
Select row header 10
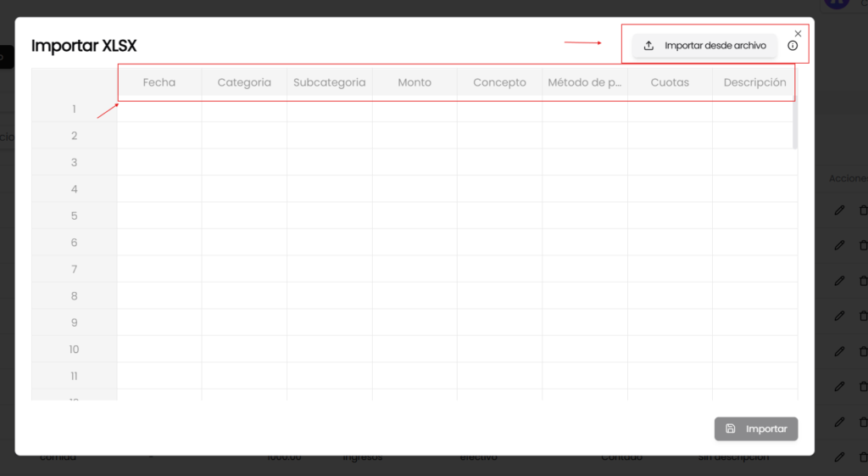click(x=75, y=349)
